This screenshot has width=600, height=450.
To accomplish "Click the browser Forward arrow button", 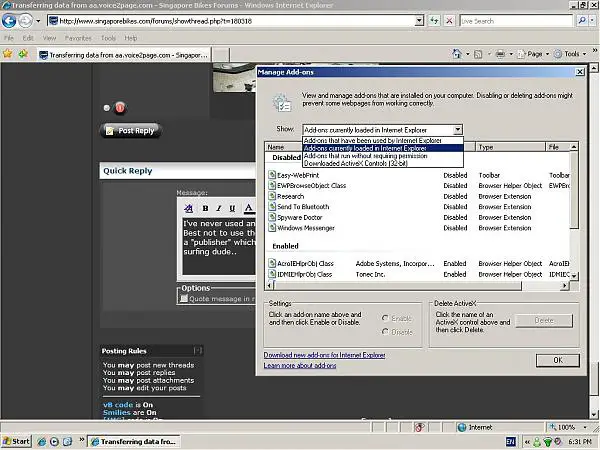I will (25, 21).
